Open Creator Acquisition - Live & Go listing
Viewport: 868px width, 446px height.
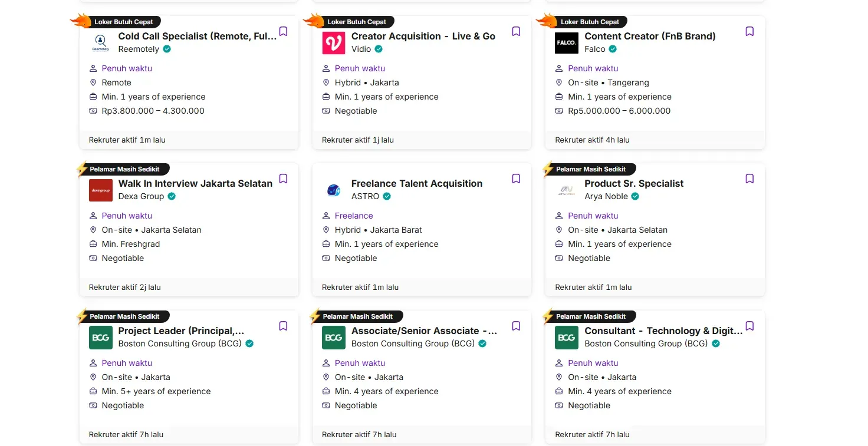coord(423,36)
